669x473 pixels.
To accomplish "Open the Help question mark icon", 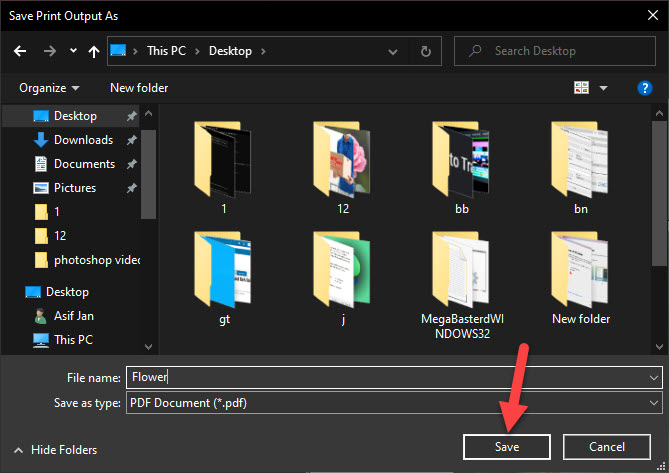I will click(645, 88).
